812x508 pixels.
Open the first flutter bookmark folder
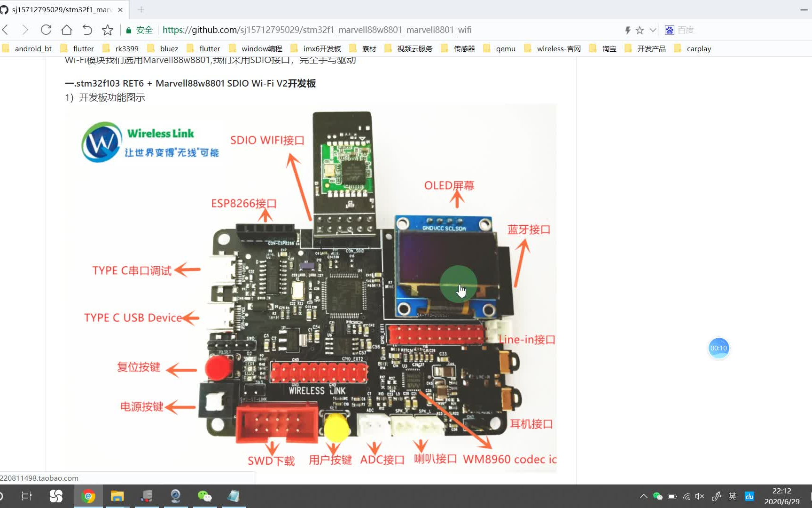(77, 48)
